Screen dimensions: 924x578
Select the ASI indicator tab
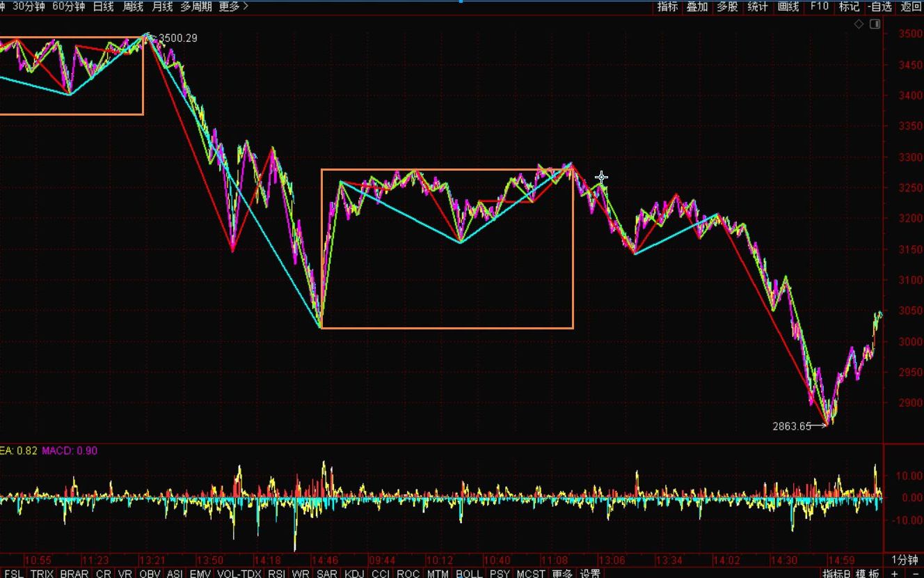pos(175,573)
